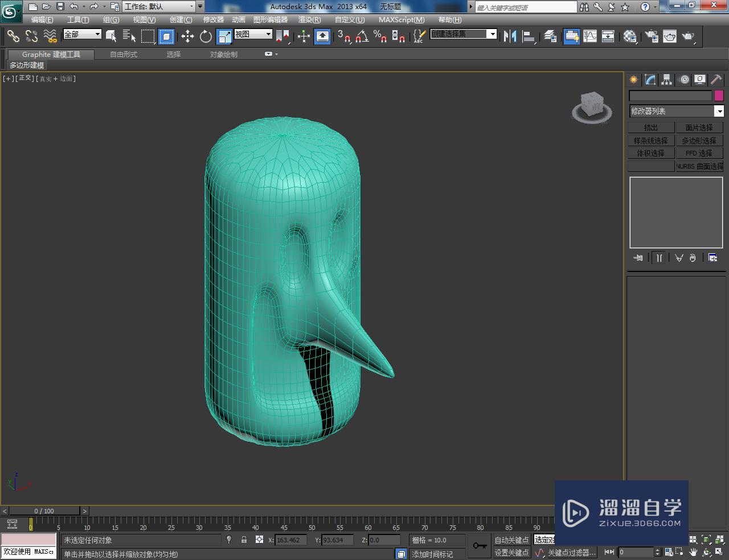This screenshot has height=560, width=729.
Task: Open the selection filter dropdown 全部
Action: pyautogui.click(x=82, y=34)
